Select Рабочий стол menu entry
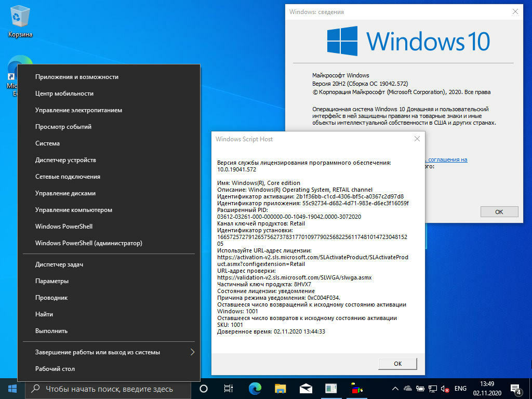The height and width of the screenshot is (399, 532). pos(109,369)
